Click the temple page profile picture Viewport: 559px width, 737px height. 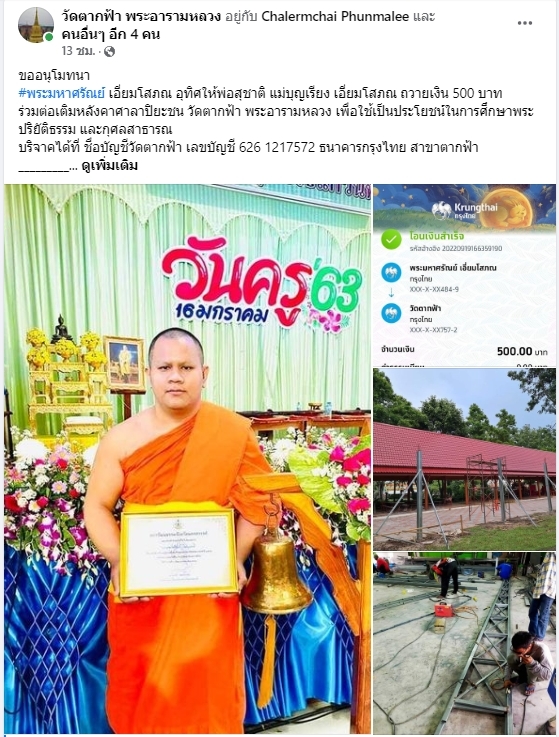(x=36, y=25)
